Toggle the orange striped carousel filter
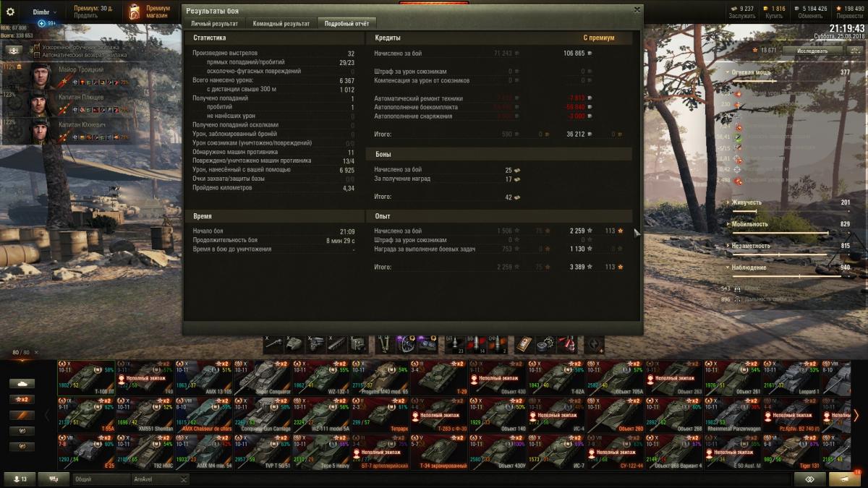The height and width of the screenshot is (488, 868). tap(22, 415)
